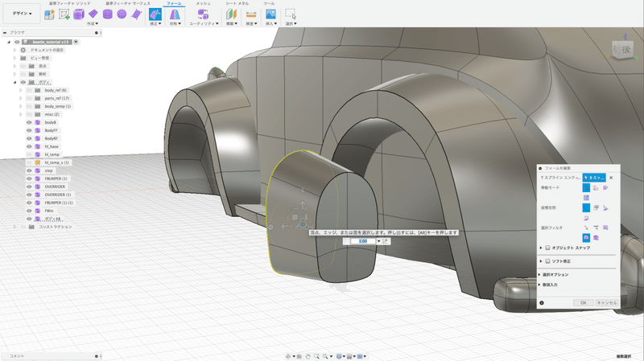Select the Create Sketch tool icon
644x361 pixels.
(x=64, y=14)
